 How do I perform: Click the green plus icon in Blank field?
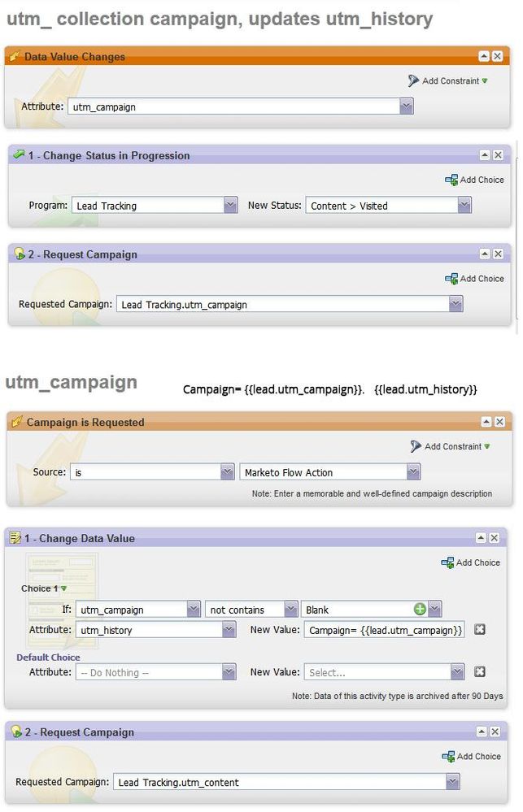pyautogui.click(x=420, y=610)
